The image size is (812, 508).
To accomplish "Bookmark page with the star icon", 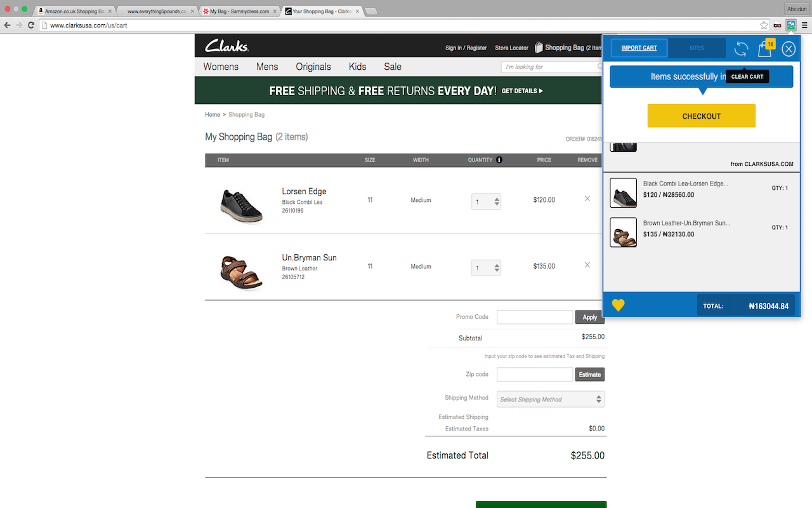I will 764,25.
